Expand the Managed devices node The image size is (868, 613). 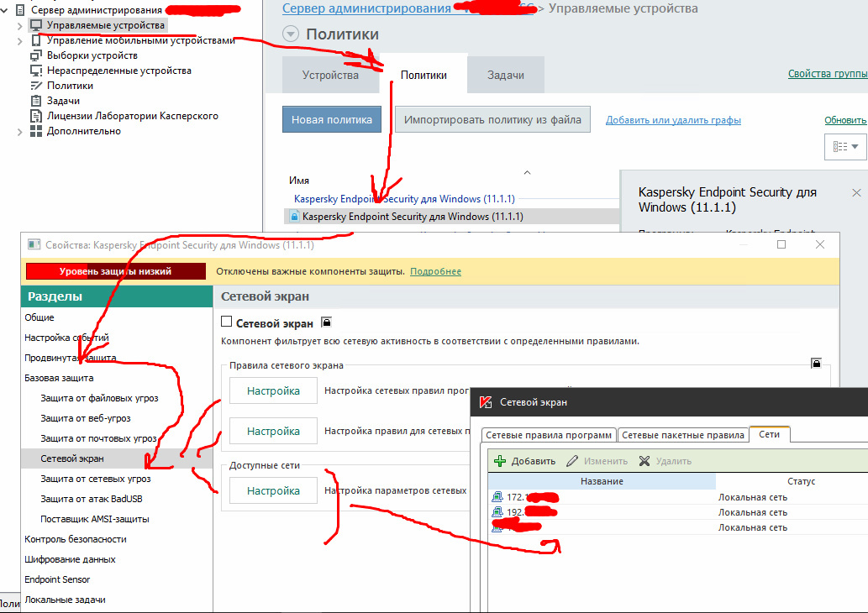tap(20, 25)
